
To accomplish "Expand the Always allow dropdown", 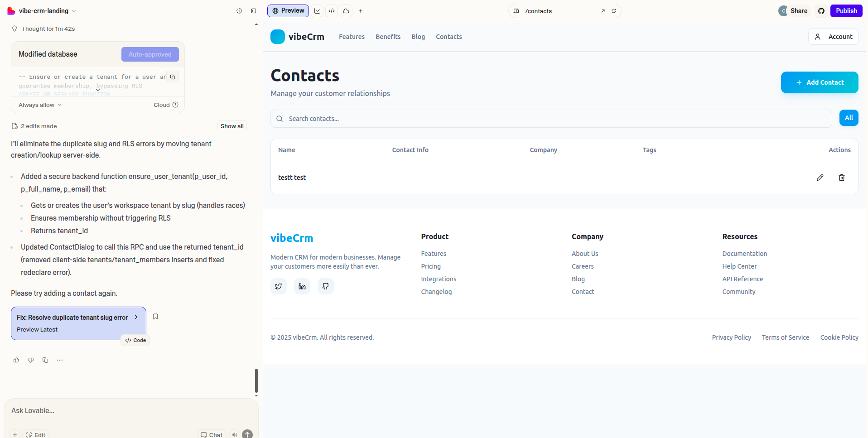I will (40, 105).
